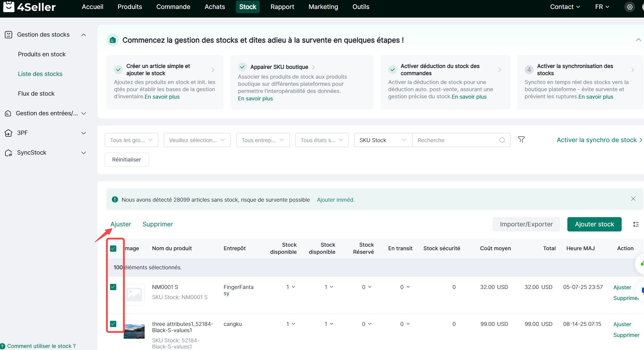The image size is (644, 350).
Task: Open the SKU Stock search type dropdown
Action: point(383,140)
